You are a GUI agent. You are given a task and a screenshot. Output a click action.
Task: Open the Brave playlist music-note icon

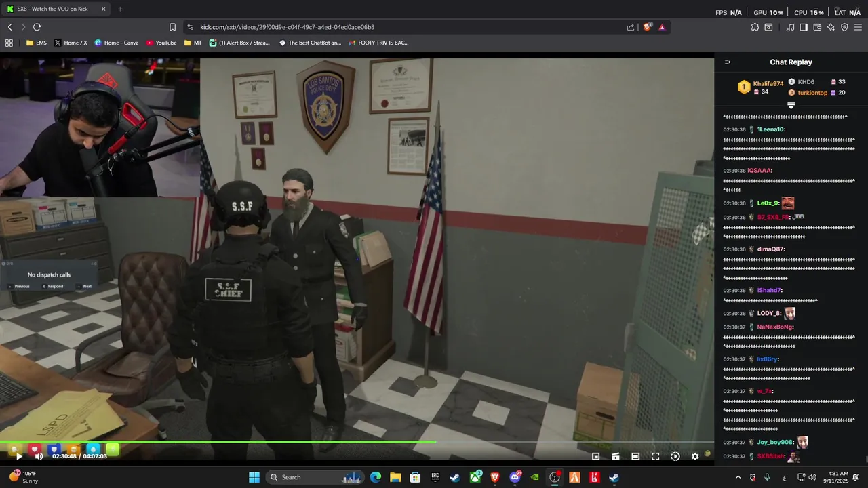click(x=790, y=27)
